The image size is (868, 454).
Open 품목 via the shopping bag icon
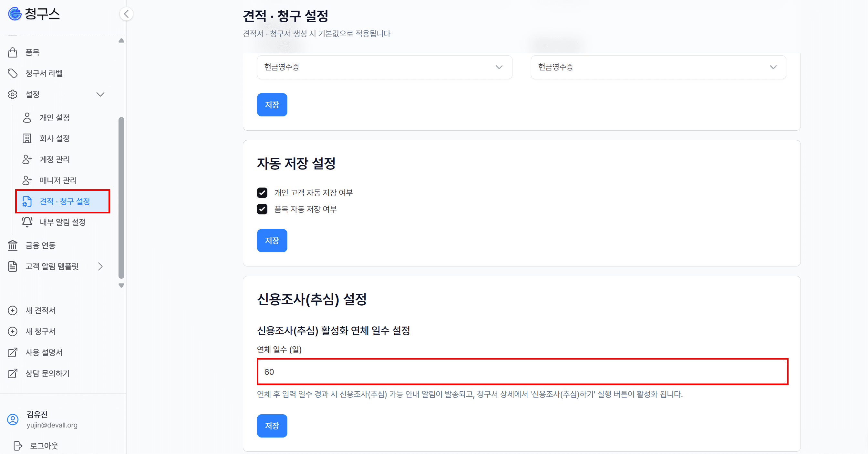point(13,53)
